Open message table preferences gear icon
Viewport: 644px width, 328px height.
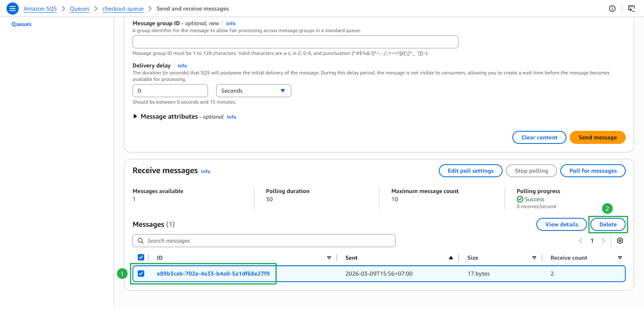pyautogui.click(x=620, y=241)
